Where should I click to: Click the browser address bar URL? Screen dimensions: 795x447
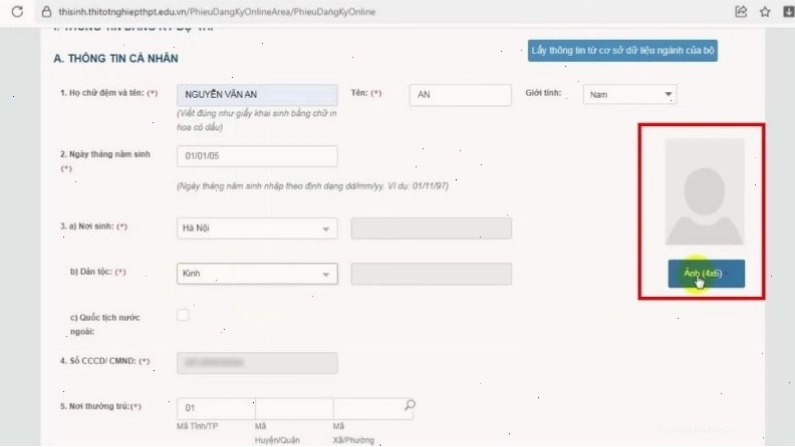[217, 12]
